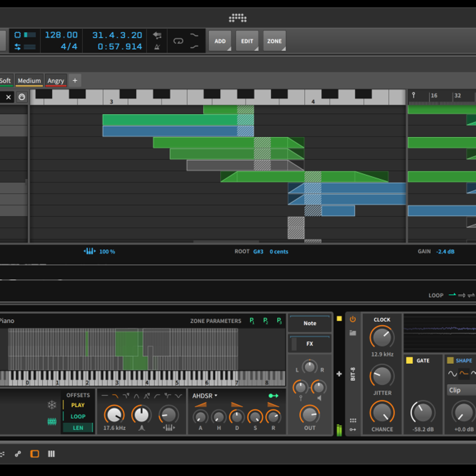Click the P2 zone parameter icon
The width and height of the screenshot is (476, 476).
[x=265, y=321]
